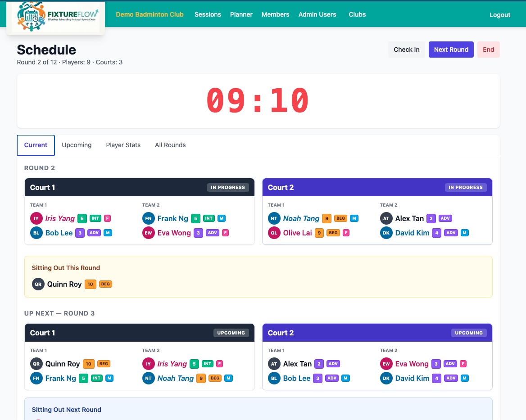Click the Next Round button
Screen dimensions: 526x420
[x=451, y=50]
